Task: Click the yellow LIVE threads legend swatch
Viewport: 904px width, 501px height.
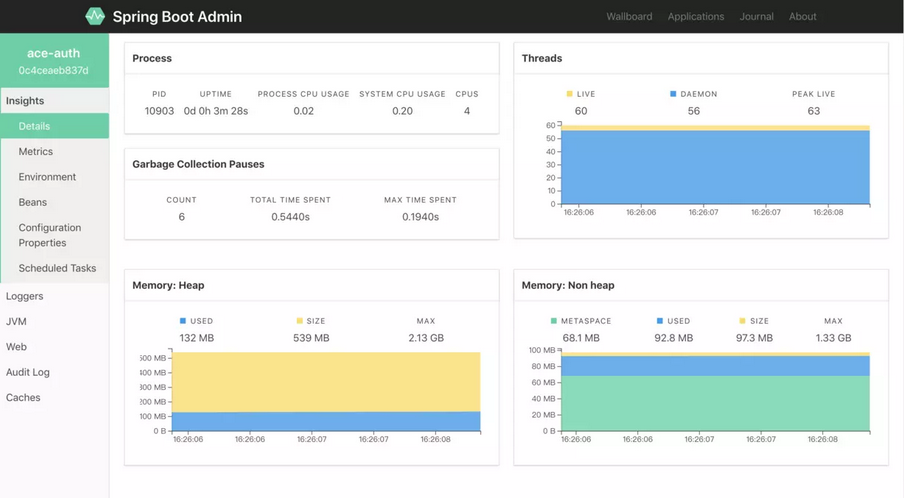Action: pos(570,93)
